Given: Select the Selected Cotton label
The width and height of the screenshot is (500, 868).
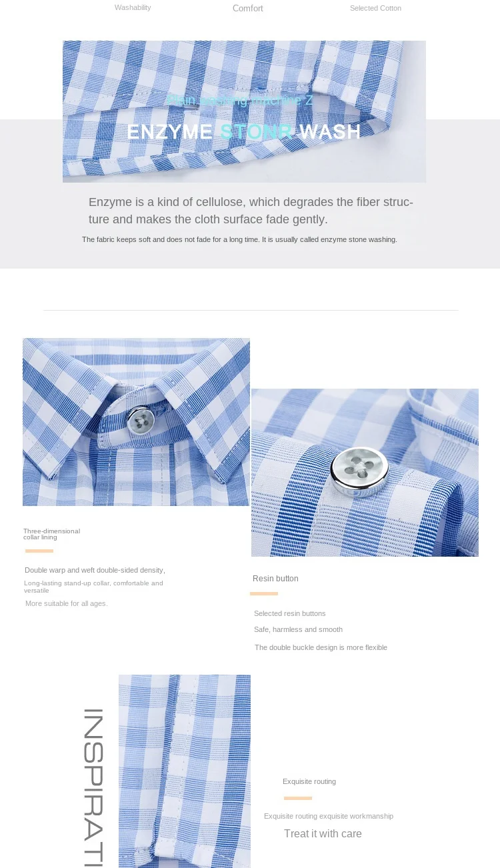Looking at the screenshot, I should (x=375, y=8).
